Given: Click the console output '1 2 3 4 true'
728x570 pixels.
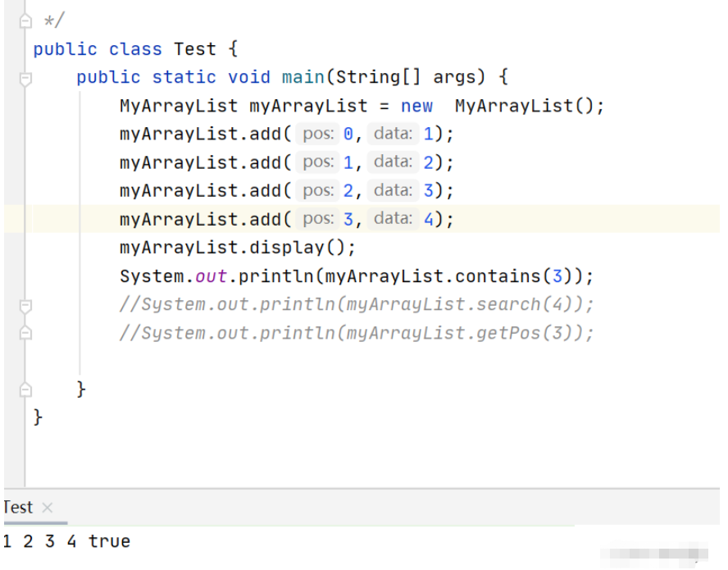Looking at the screenshot, I should (x=66, y=541).
